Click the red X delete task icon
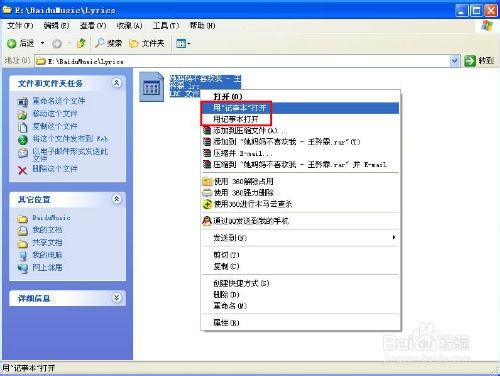Image resolution: width=500 pixels, height=376 pixels. coord(22,170)
